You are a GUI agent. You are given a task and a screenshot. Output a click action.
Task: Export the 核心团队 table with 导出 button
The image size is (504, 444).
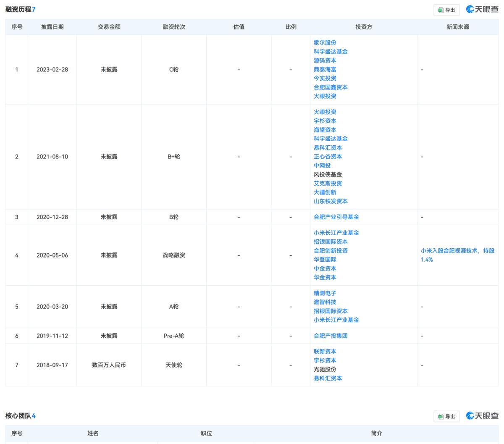pos(446,416)
